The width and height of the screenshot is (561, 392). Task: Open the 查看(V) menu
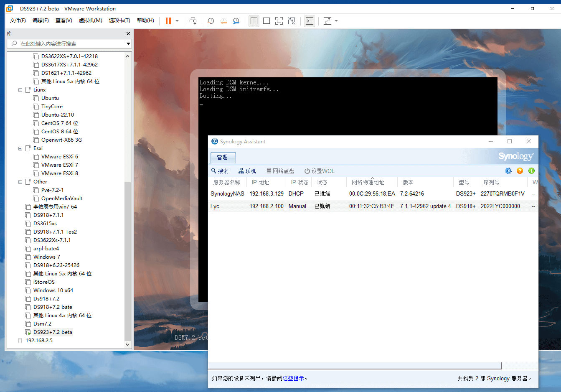pyautogui.click(x=64, y=20)
